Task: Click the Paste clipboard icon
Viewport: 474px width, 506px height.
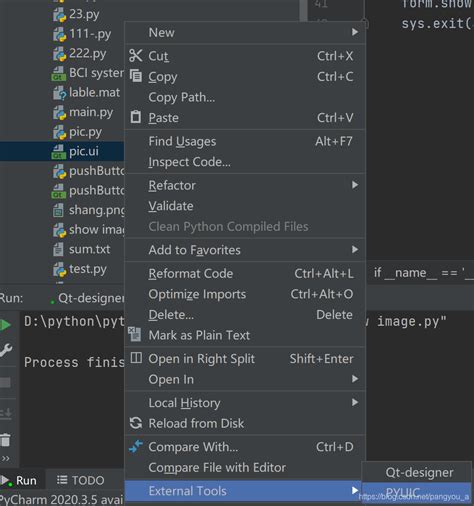Action: tap(136, 117)
